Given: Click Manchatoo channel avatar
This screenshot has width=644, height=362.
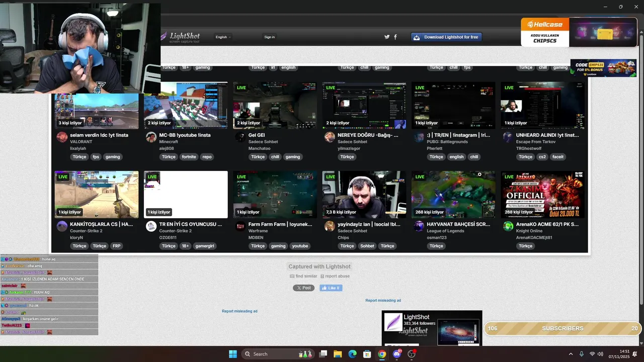Looking at the screenshot, I should (x=240, y=137).
